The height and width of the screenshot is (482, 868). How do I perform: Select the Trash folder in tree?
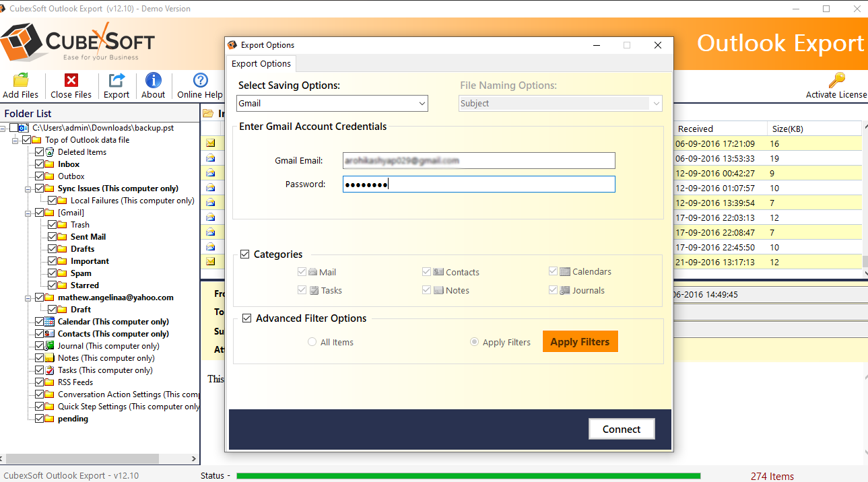(80, 225)
